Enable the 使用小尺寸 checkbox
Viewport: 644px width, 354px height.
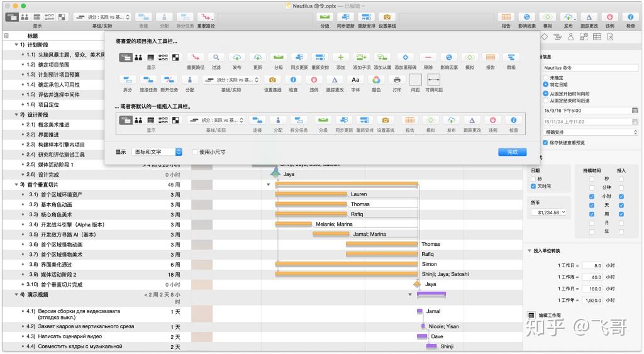195,152
